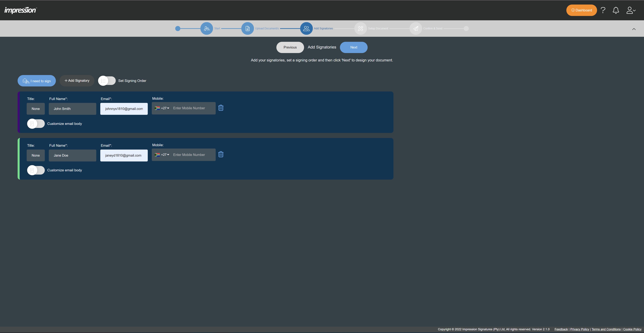644x333 pixels.
Task: Collapse the progress step bar with the chevron
Action: 634,29
